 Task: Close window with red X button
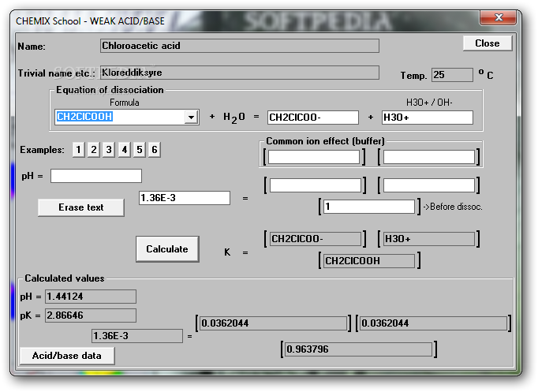point(499,17)
